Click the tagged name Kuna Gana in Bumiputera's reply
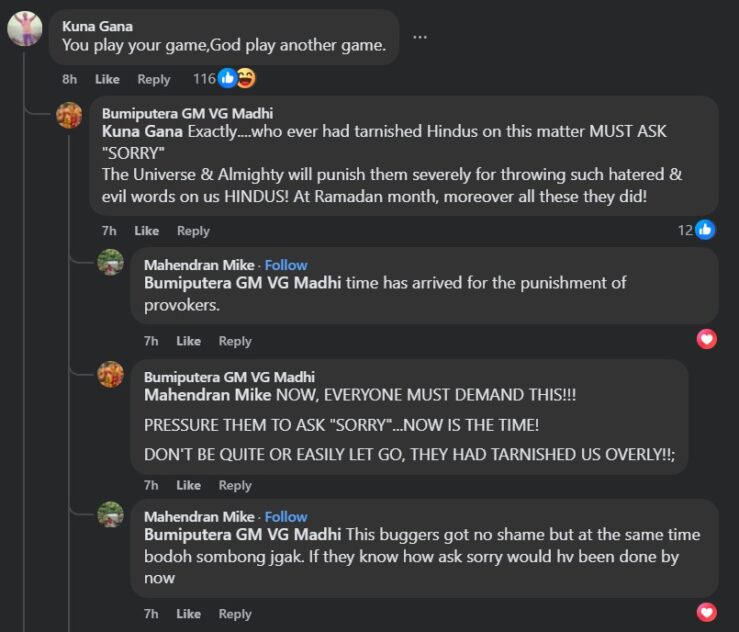The height and width of the screenshot is (632, 739). (143, 132)
